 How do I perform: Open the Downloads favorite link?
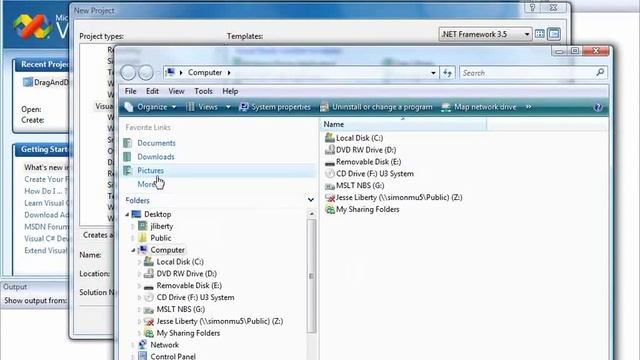point(156,157)
